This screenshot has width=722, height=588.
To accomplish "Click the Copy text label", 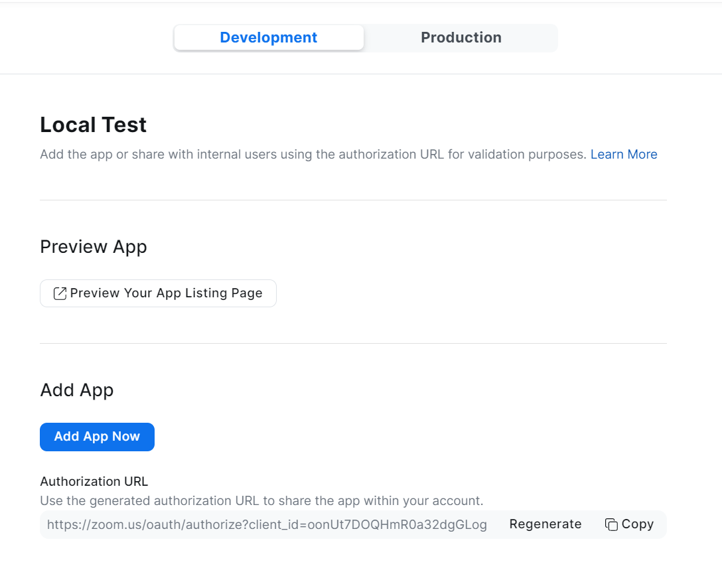I will tap(637, 524).
